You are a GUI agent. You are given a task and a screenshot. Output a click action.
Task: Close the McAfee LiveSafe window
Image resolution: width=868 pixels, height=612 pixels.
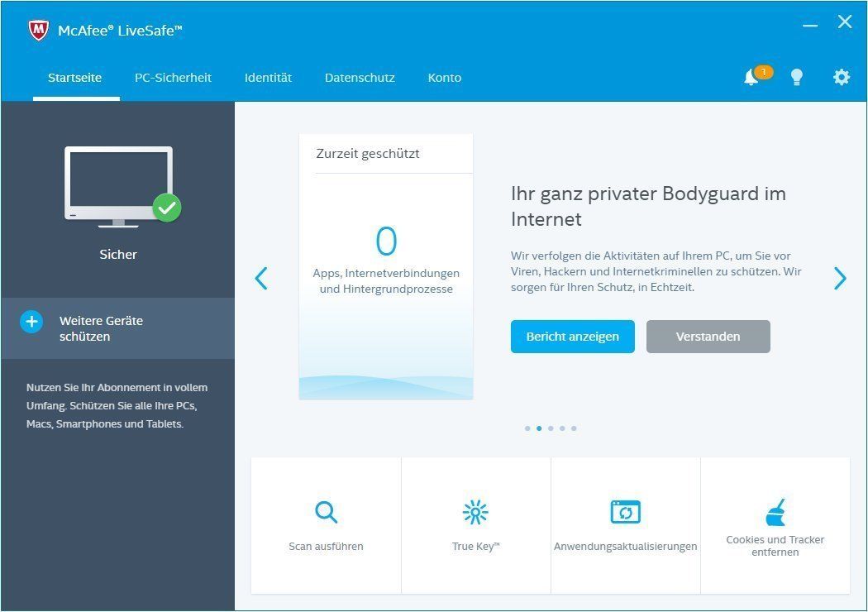pos(845,22)
